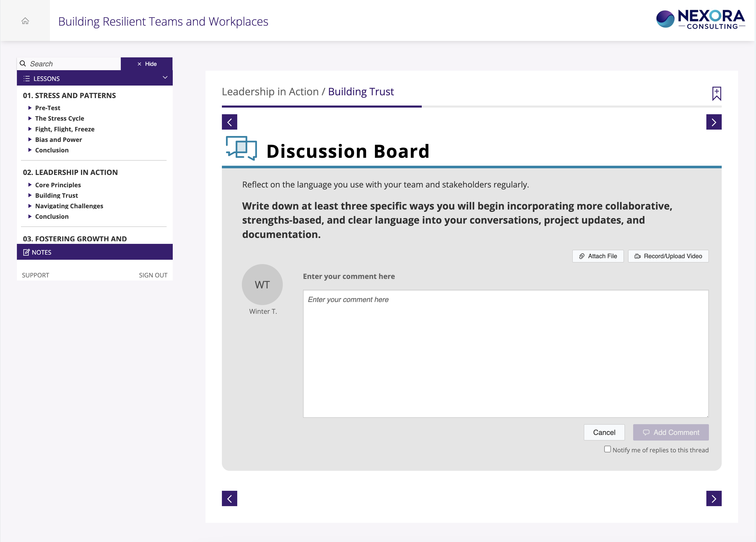Go to next page using top arrow

[714, 122]
